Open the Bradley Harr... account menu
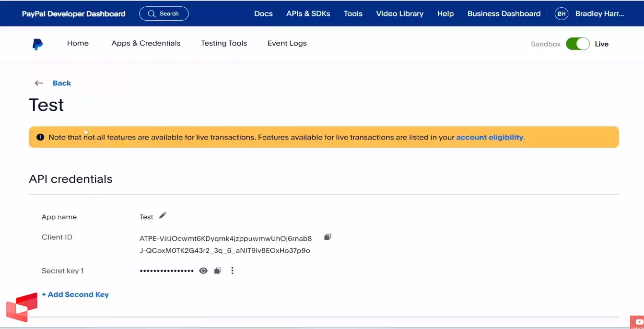The width and height of the screenshot is (644, 329). click(599, 14)
